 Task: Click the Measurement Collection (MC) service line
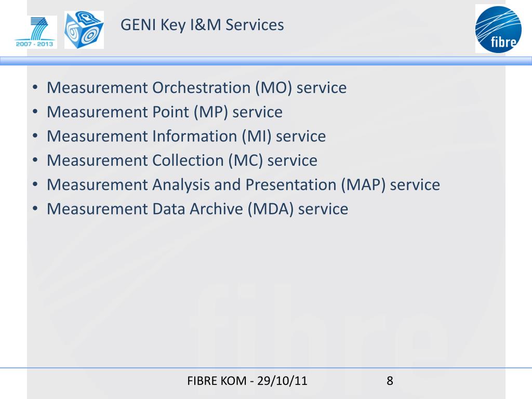pyautogui.click(x=182, y=161)
